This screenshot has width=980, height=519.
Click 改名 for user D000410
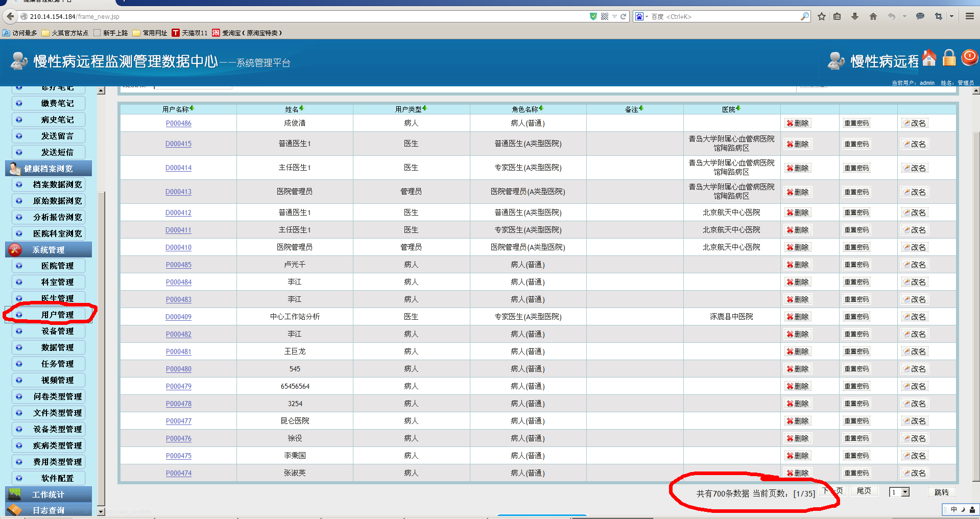pyautogui.click(x=915, y=247)
